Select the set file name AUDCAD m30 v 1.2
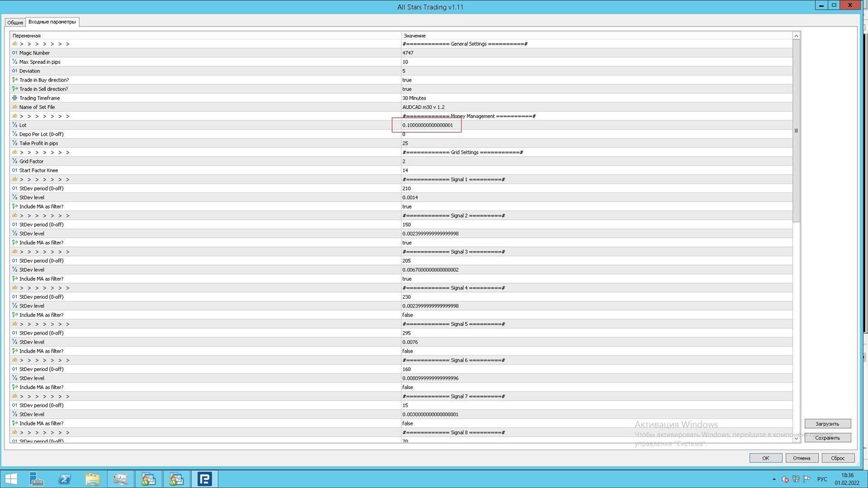Image resolution: width=868 pixels, height=488 pixels. [423, 107]
